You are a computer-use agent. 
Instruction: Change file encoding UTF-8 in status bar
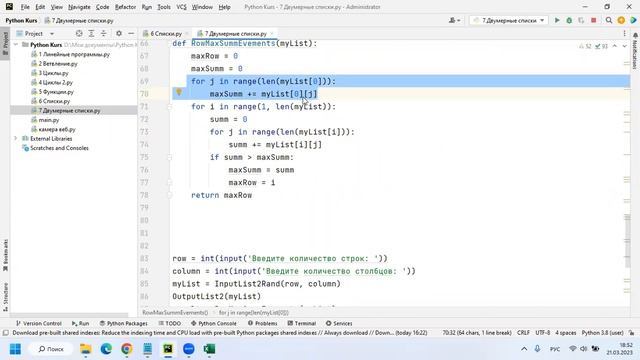tap(542, 333)
